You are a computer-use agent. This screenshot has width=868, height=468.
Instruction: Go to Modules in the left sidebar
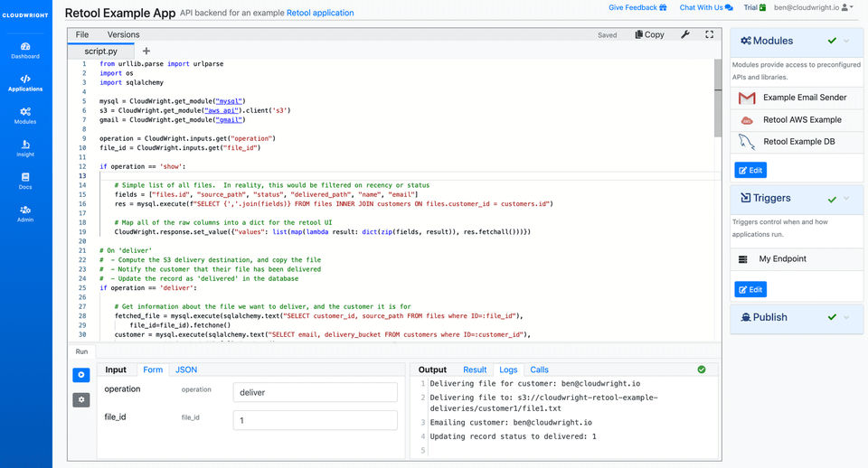tap(25, 115)
